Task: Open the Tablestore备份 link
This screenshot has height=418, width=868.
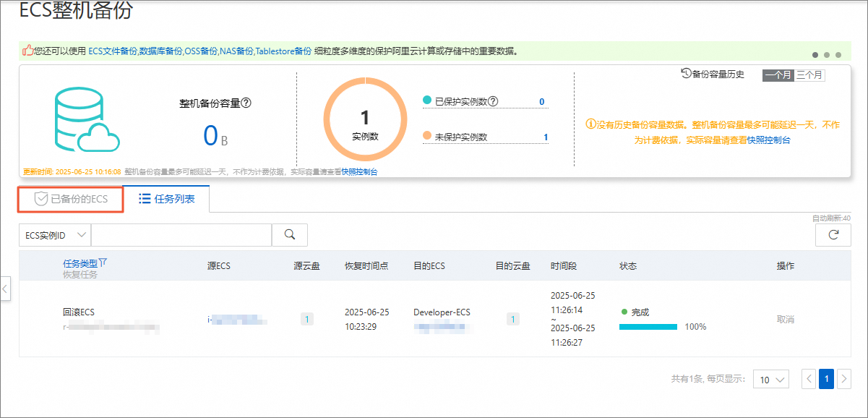Action: 284,51
